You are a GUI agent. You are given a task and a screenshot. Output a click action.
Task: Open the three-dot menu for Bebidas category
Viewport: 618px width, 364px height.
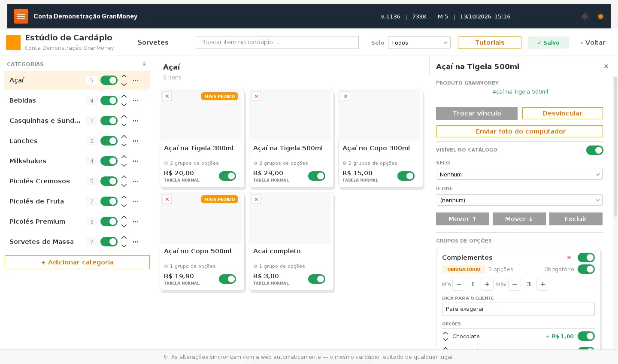point(136,100)
